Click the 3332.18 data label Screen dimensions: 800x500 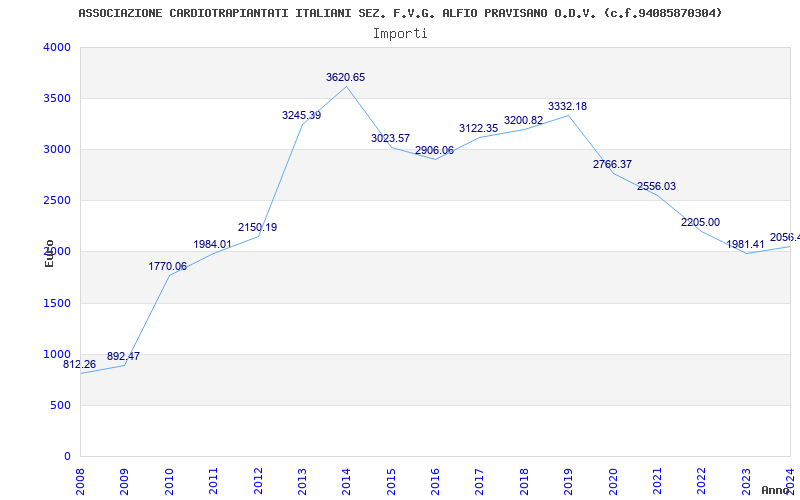pos(567,107)
